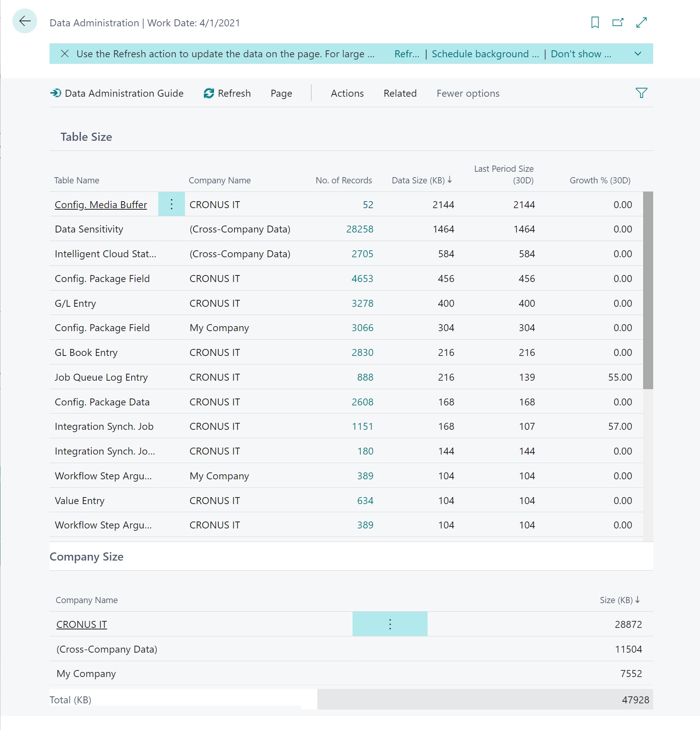Click the Schedule background link in banner

click(485, 54)
